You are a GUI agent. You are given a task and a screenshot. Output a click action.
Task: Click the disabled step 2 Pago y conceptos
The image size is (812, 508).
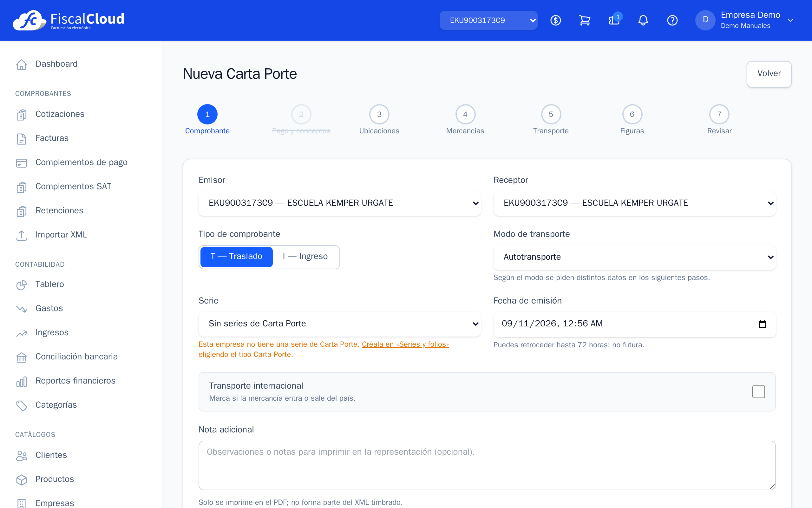point(301,119)
